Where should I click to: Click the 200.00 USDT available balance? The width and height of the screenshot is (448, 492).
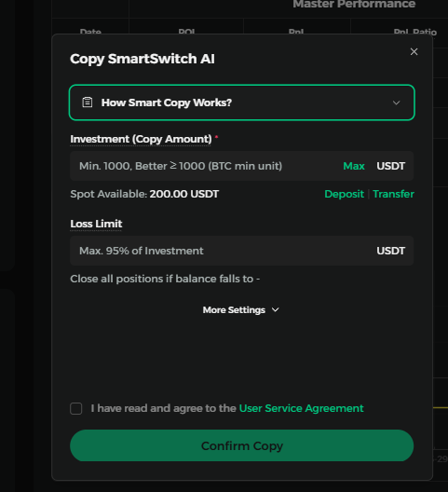pos(184,194)
